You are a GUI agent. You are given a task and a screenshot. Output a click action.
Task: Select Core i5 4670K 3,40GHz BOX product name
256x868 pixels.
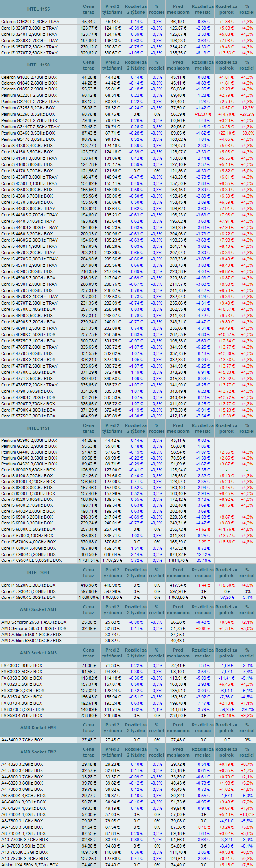click(28, 309)
